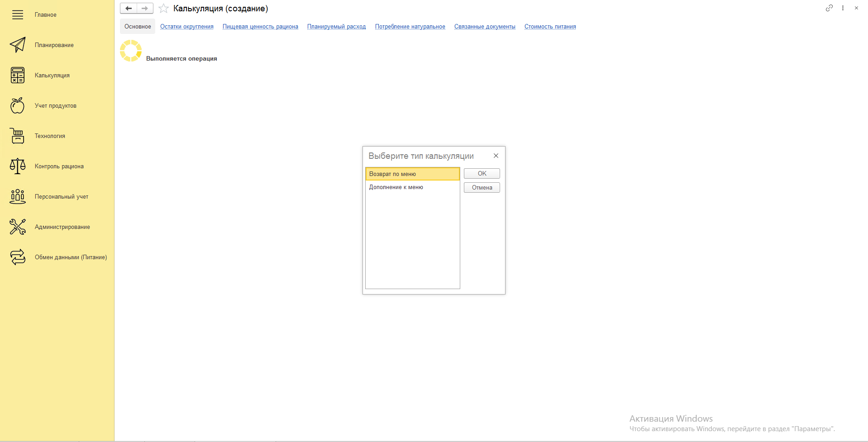Viewport: 868px width, 442px height.
Task: Click the Обмен данными arrows icon
Action: pyautogui.click(x=18, y=257)
